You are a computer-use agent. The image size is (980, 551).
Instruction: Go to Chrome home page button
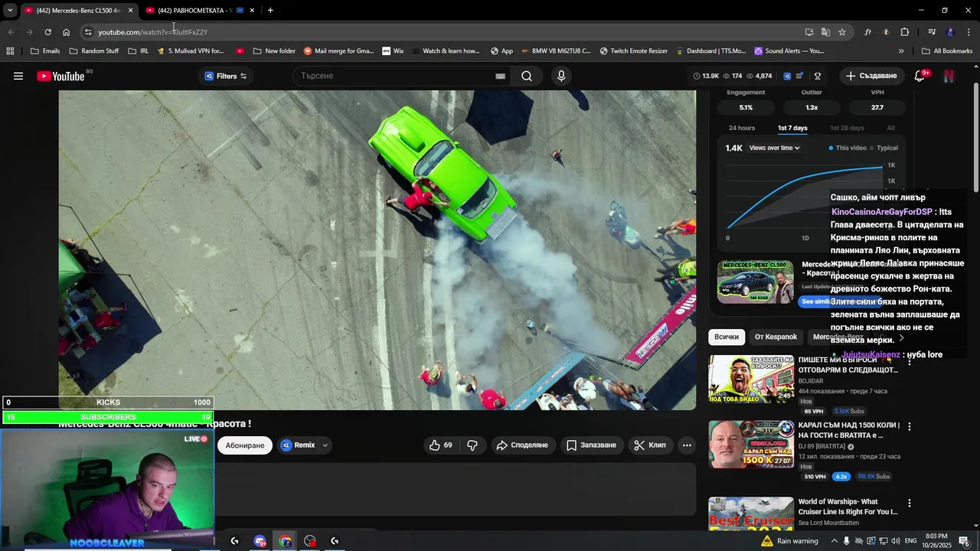[x=67, y=32]
